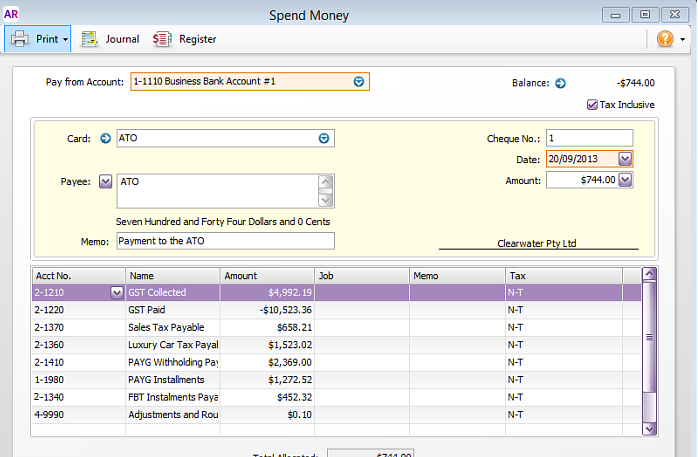The width and height of the screenshot is (698, 457).
Task: Click the Payee box scroll down arrow
Action: point(326,201)
